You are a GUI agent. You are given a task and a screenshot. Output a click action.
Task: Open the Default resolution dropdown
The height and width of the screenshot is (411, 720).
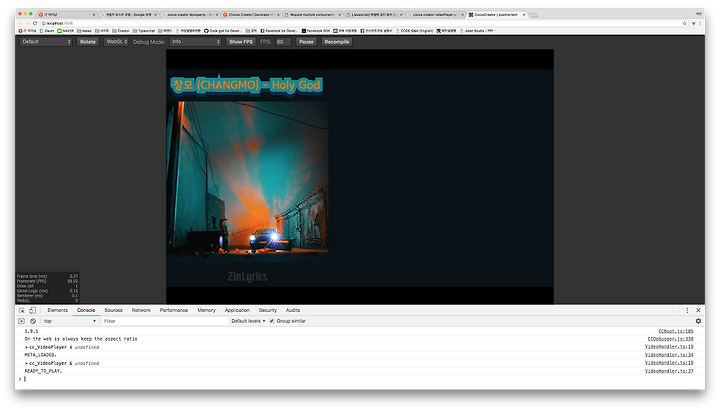point(46,42)
